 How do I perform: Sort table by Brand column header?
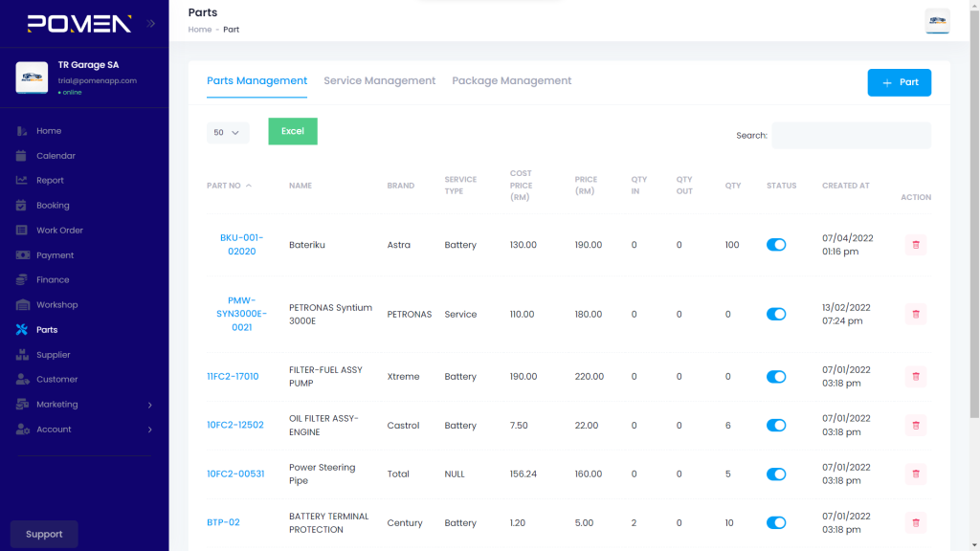(x=401, y=186)
